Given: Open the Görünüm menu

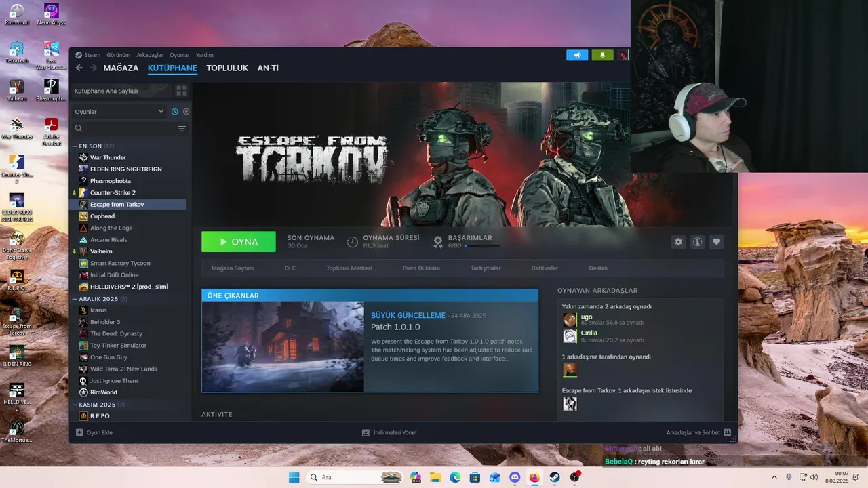Looking at the screenshot, I should pos(118,55).
